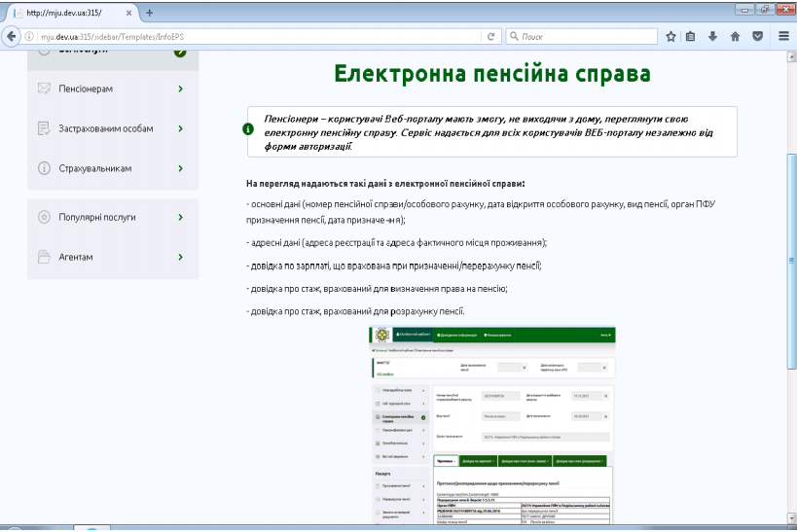Viewport: 797px width, 532px height.
Task: Click the browser back arrow button
Action: click(x=12, y=37)
